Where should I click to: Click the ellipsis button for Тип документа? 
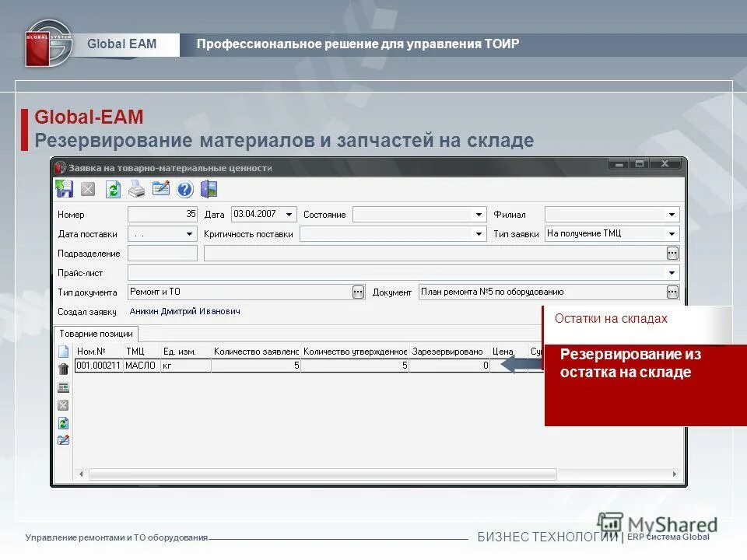[358, 292]
